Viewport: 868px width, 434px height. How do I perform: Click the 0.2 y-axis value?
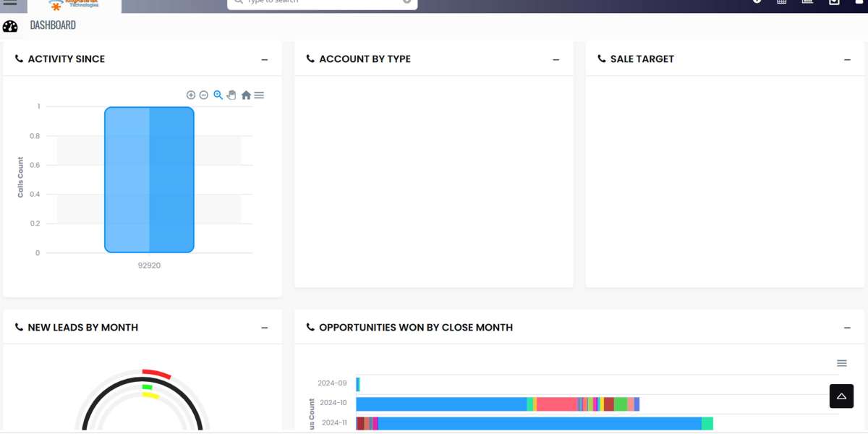coord(35,224)
